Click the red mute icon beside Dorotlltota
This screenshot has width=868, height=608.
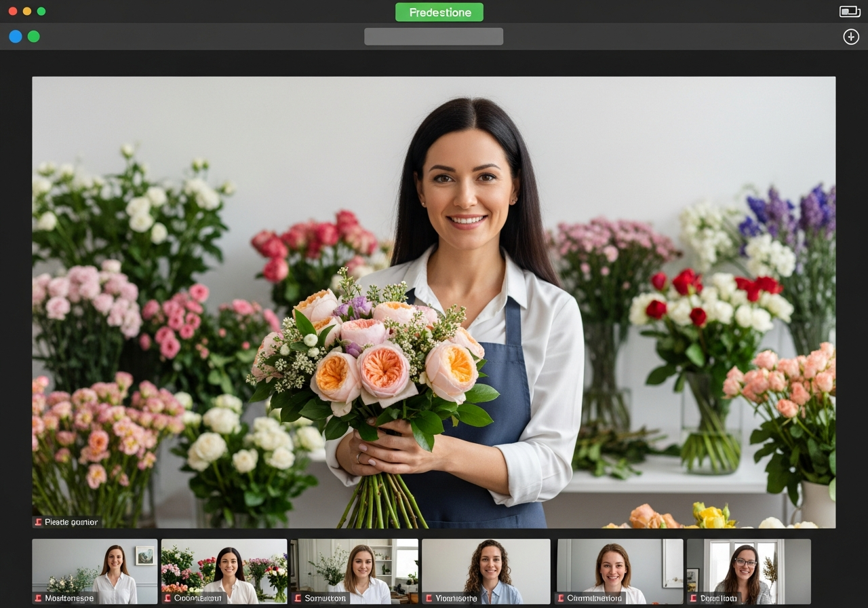[693, 598]
